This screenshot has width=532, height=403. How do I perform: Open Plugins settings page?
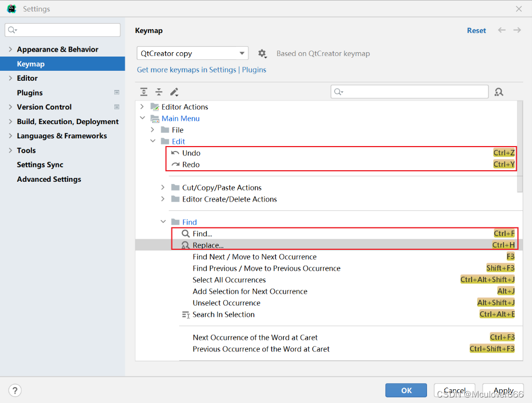point(30,93)
